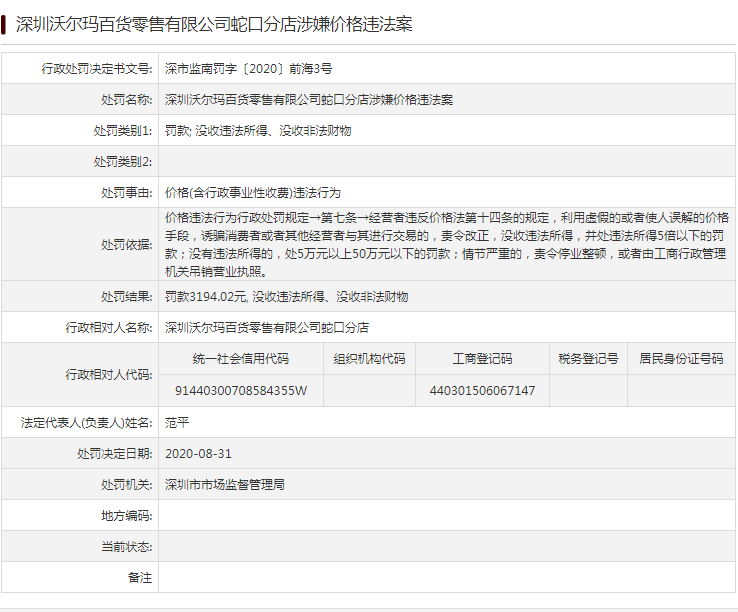The width and height of the screenshot is (738, 612).
Task: Click the authority name 深圳市市场监督管理局
Action: point(225,485)
